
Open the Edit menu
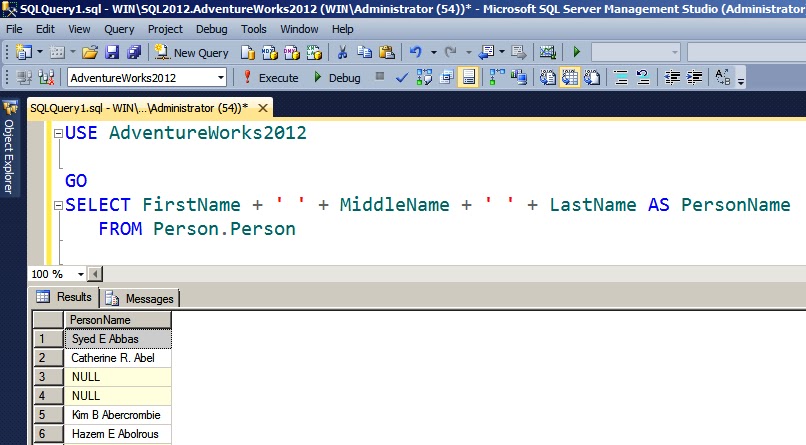pyautogui.click(x=45, y=29)
